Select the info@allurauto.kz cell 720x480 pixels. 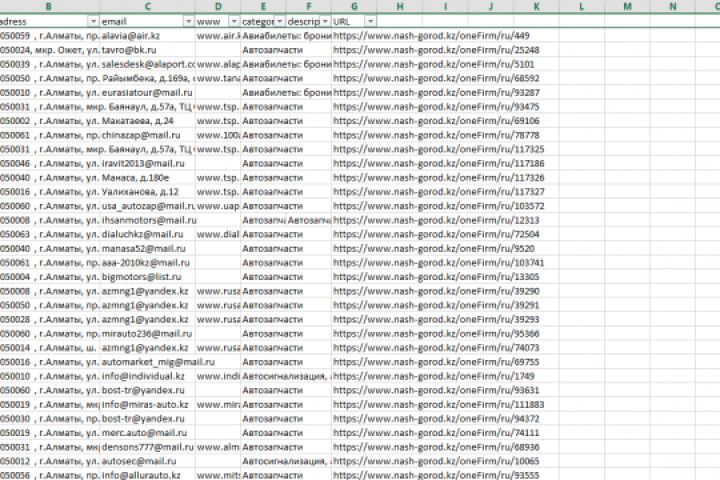[x=147, y=474]
